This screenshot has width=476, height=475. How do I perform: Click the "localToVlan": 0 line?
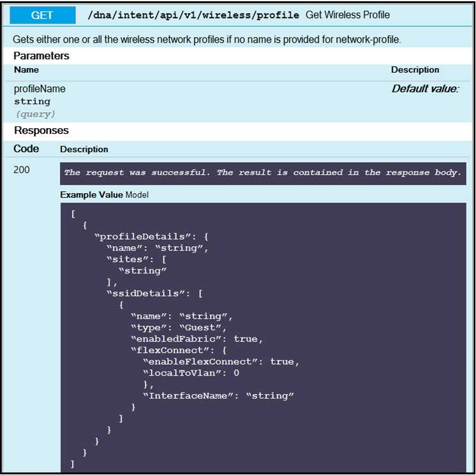191,373
